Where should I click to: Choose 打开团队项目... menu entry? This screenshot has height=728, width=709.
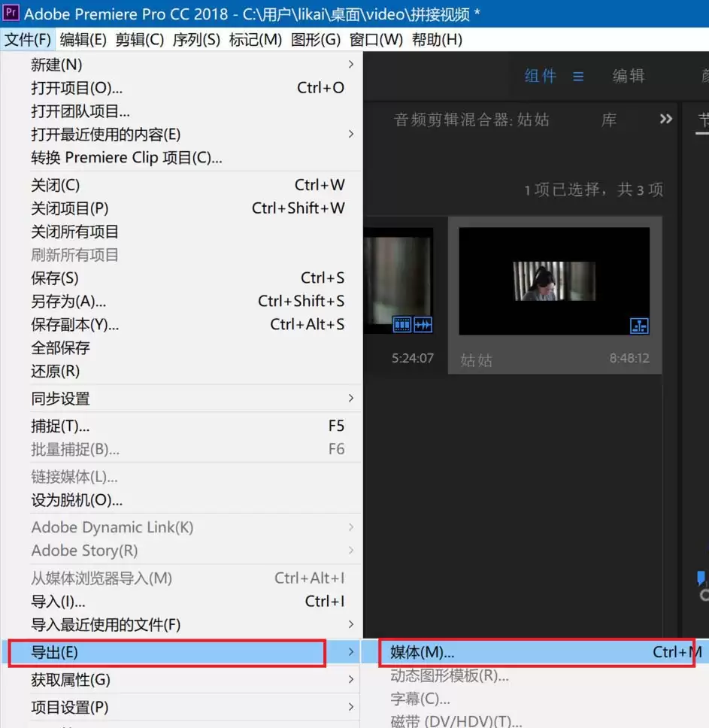point(182,111)
